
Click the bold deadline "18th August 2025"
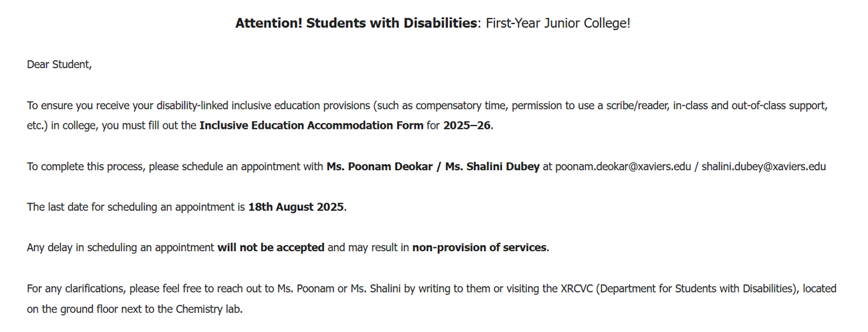[x=296, y=207]
